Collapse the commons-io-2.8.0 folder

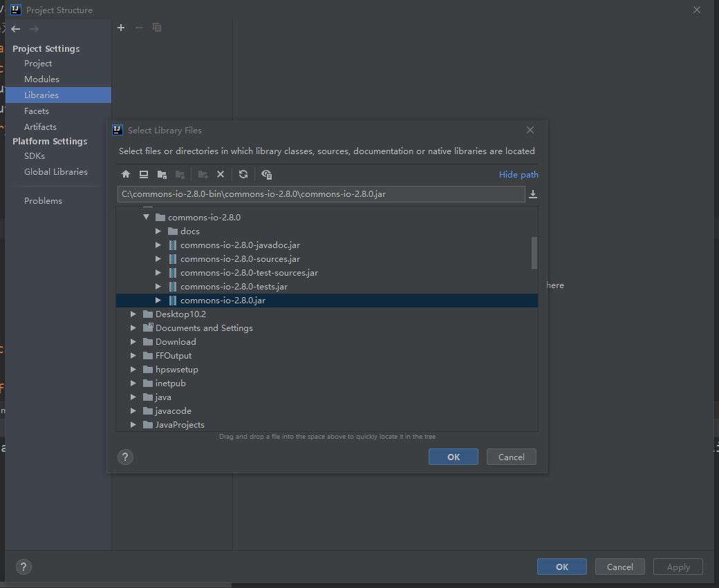point(147,217)
